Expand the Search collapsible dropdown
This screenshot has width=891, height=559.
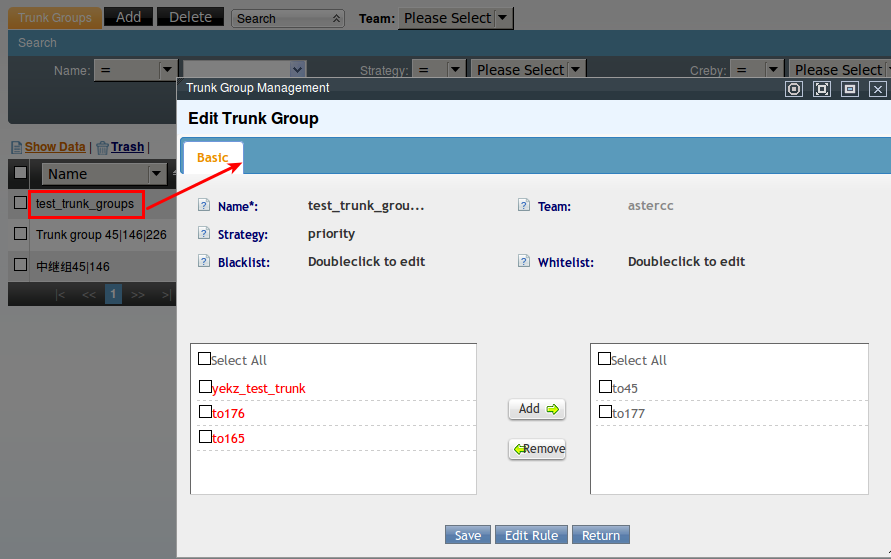coord(288,18)
